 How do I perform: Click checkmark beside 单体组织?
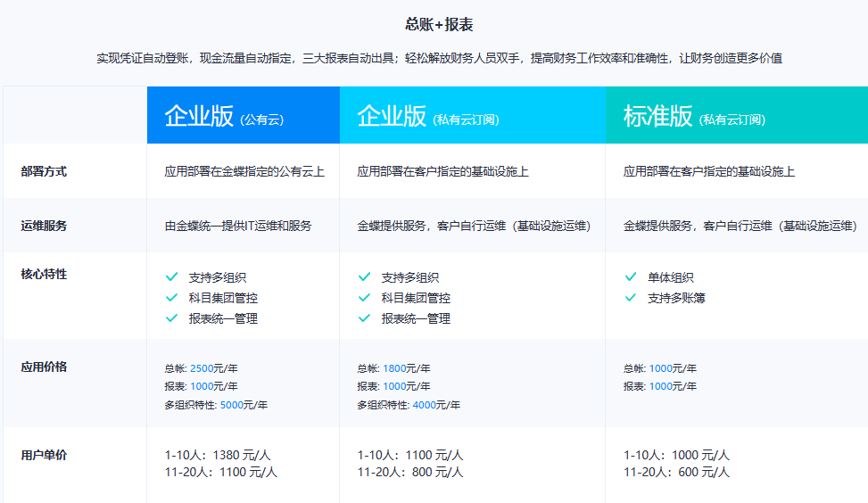631,276
